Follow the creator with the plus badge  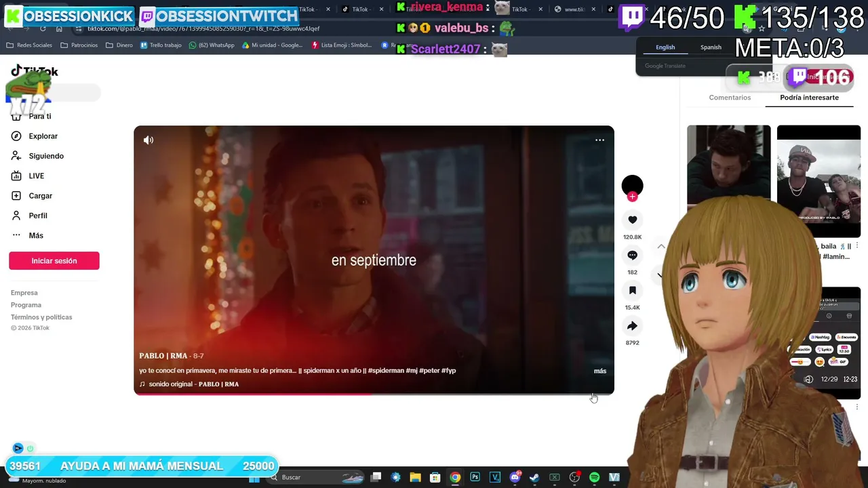632,197
